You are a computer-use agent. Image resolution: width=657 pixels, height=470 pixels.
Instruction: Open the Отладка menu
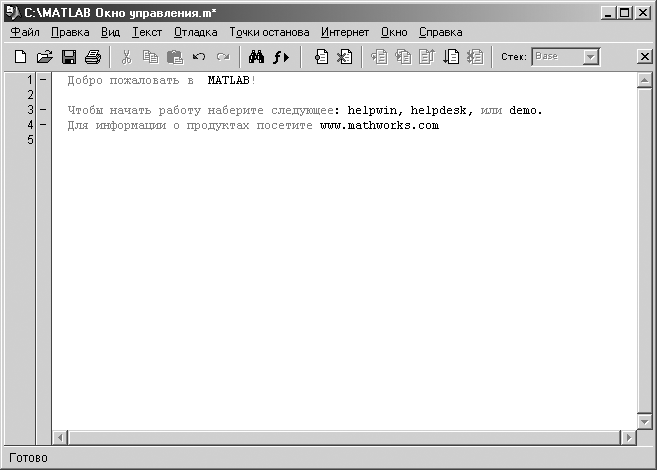click(196, 32)
